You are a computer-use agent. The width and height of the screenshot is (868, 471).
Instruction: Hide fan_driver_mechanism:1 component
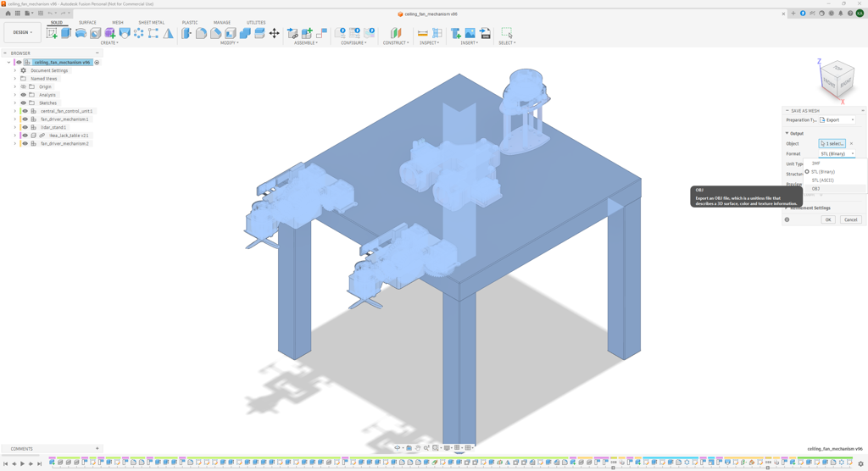coord(25,119)
